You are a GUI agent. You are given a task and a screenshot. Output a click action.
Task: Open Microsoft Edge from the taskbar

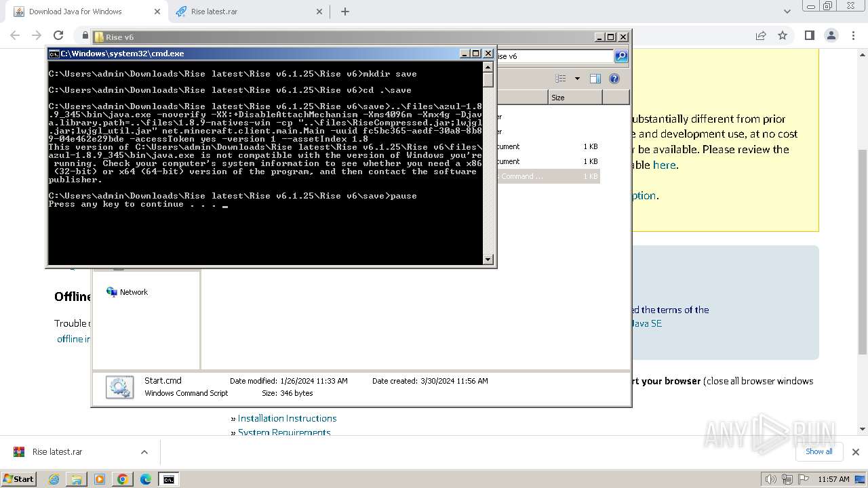pos(146,479)
